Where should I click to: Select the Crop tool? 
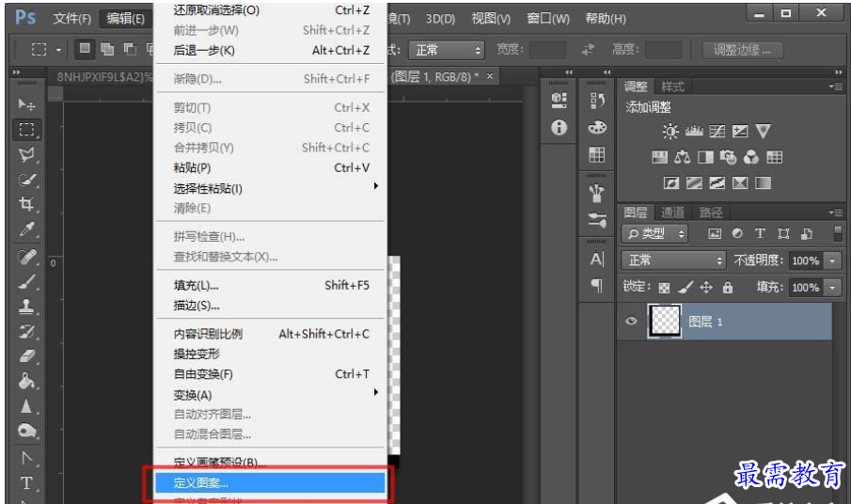[26, 205]
